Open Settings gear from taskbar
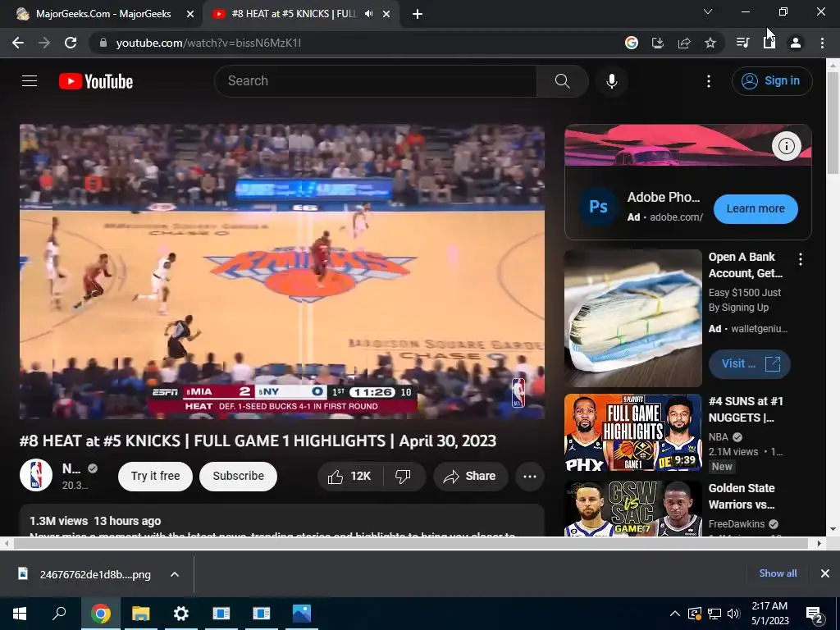 tap(181, 614)
